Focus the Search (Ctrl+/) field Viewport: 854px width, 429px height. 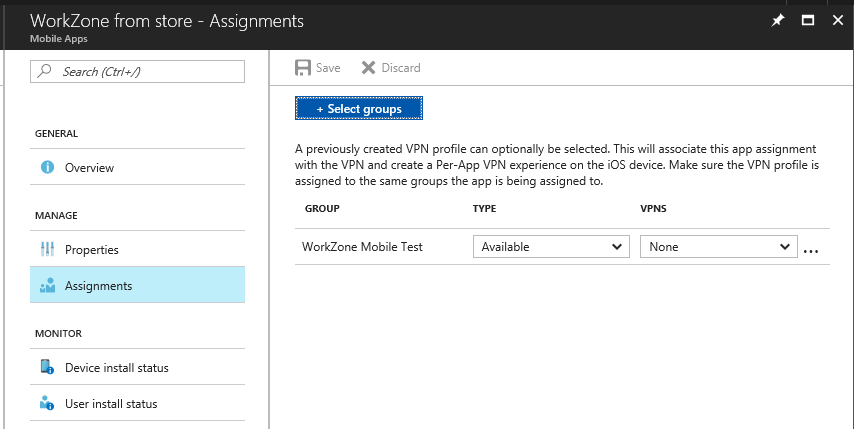tap(137, 71)
